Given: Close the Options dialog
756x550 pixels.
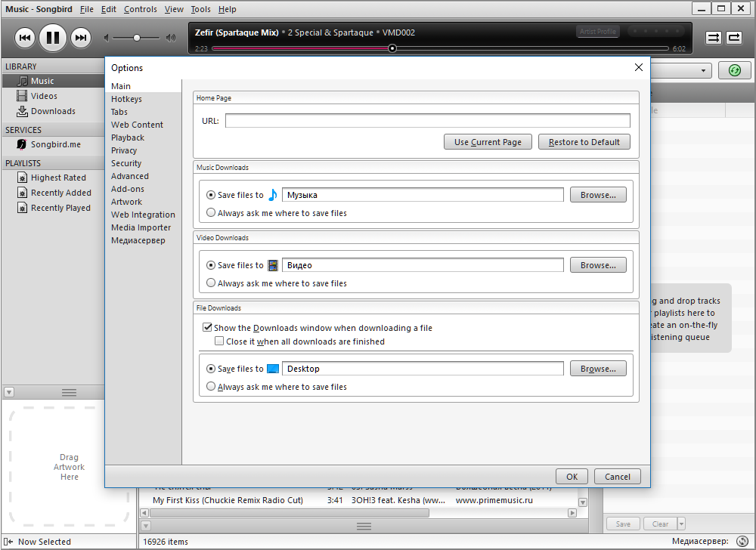Looking at the screenshot, I should point(638,67).
